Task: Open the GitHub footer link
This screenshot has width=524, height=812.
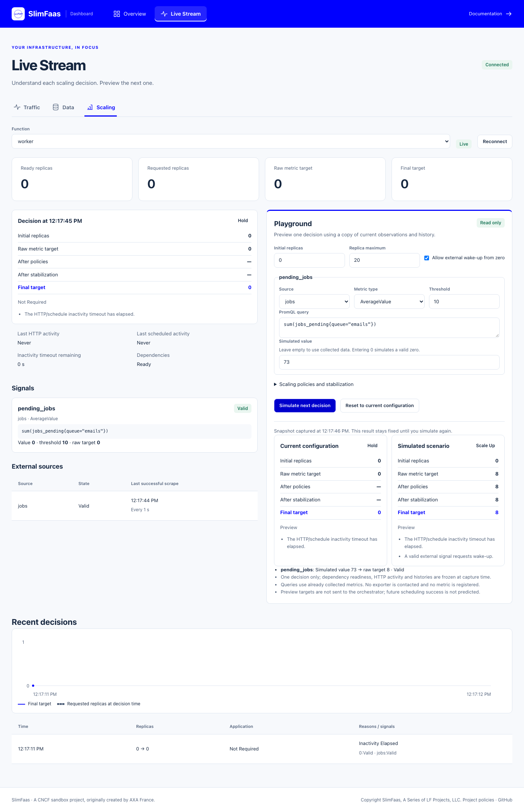Action: (x=505, y=800)
